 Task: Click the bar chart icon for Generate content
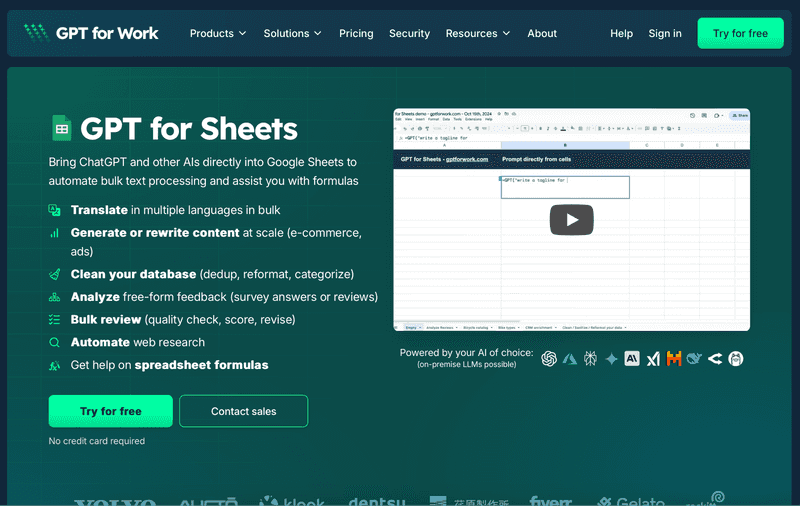tap(54, 233)
